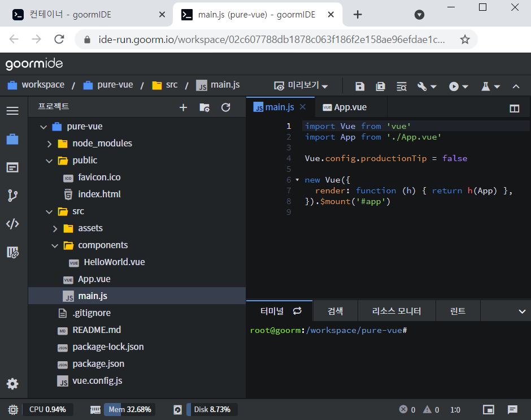Collapse the bottom panel chevron
The height and width of the screenshot is (420, 531).
click(x=522, y=311)
